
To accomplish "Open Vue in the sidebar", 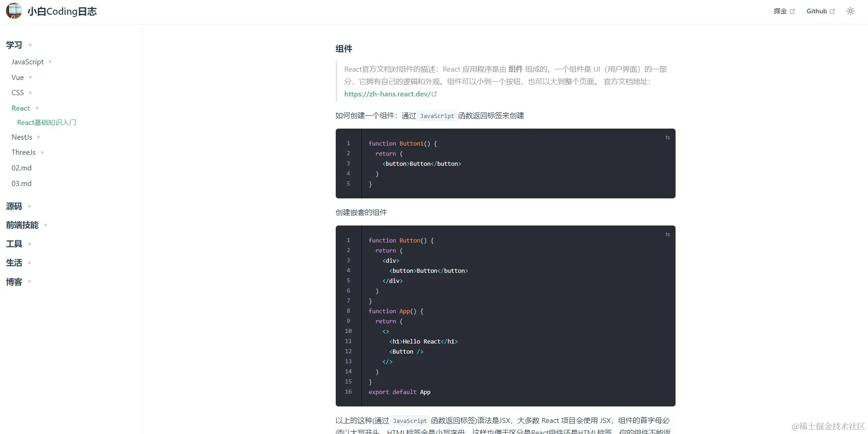I will [x=17, y=77].
